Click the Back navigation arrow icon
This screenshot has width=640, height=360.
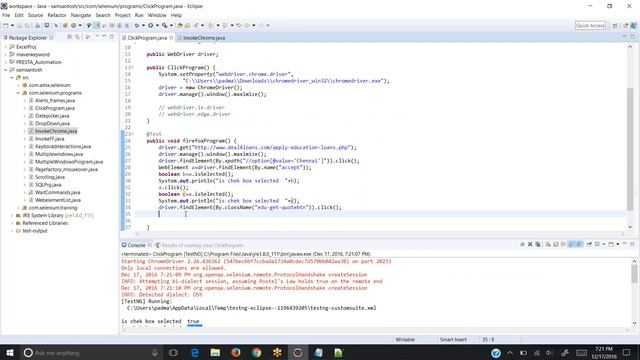point(247,25)
